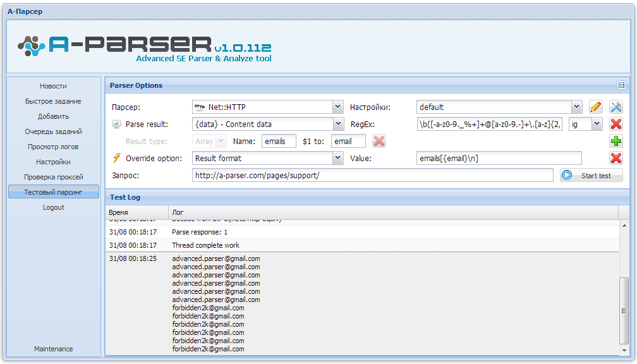
Task: Click the Parse result shield icon
Action: 116,124
